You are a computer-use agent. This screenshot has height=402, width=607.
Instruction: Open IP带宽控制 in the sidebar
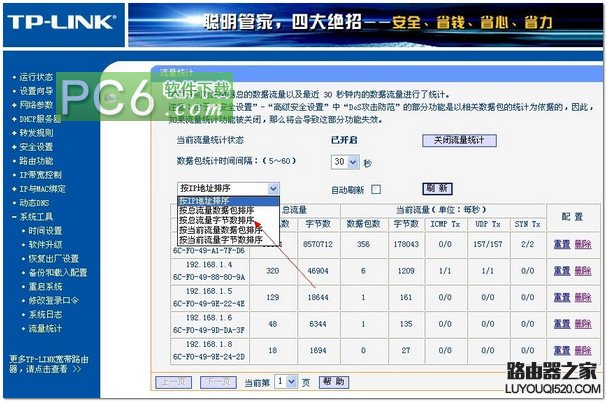(40, 175)
